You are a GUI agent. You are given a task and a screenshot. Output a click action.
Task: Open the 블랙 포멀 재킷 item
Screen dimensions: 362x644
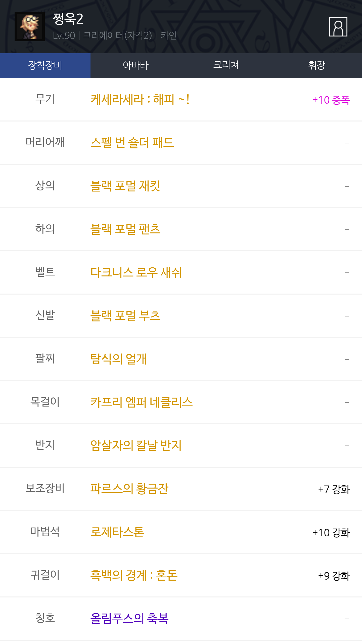125,186
